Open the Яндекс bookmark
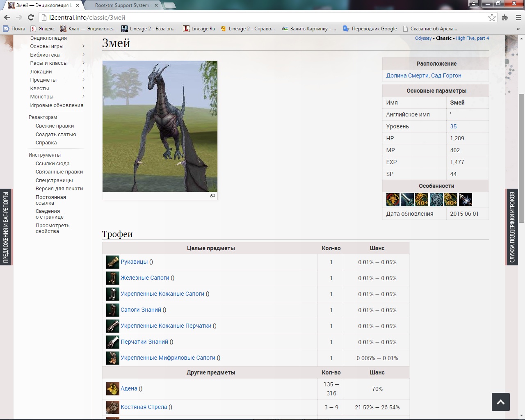525x420 pixels. coord(43,29)
